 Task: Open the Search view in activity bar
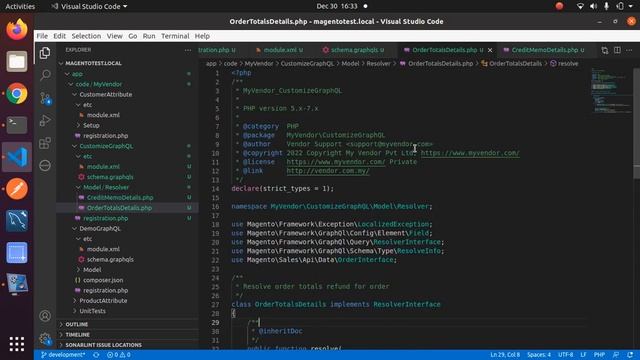coord(45,75)
